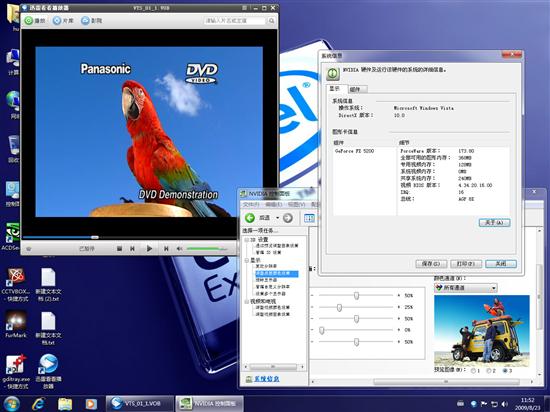
Task: Collapse the 视频和电视 tree node
Action: [x=247, y=301]
